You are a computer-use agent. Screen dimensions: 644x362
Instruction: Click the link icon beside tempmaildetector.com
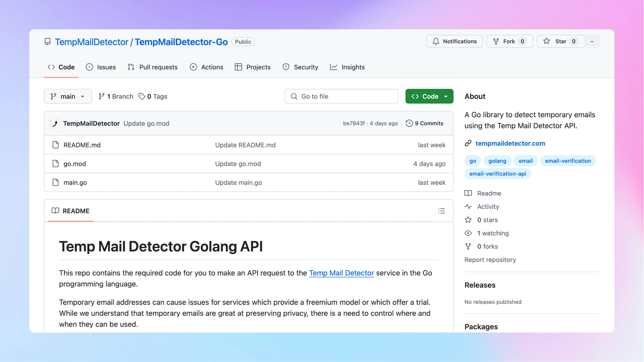468,143
